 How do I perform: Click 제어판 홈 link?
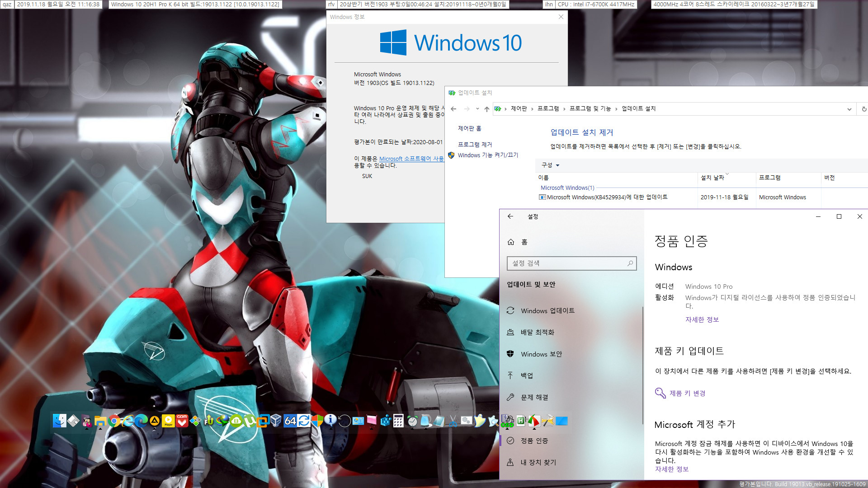(x=469, y=128)
